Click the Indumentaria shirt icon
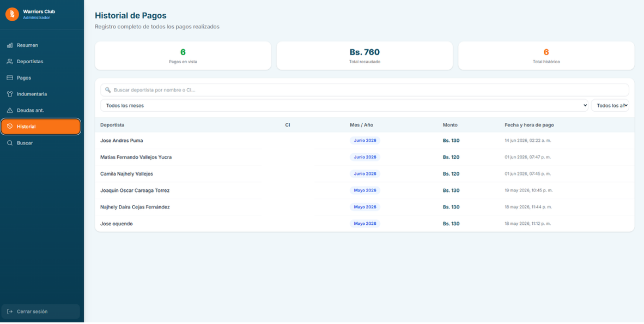 10,94
